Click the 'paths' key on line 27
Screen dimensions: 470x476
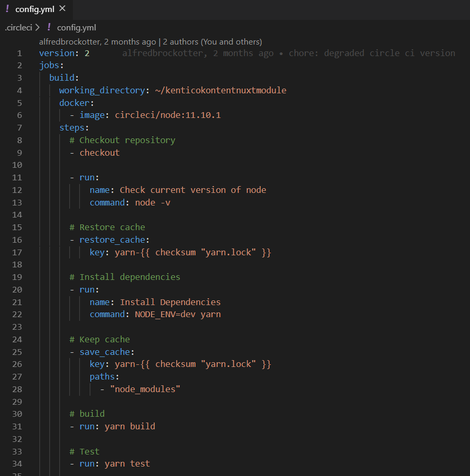pyautogui.click(x=102, y=377)
